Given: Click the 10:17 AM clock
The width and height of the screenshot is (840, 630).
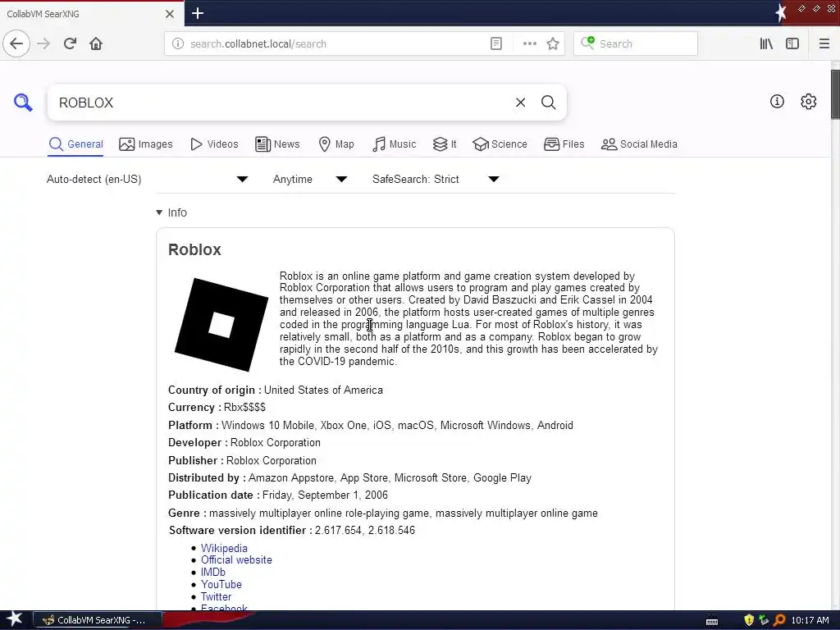Looking at the screenshot, I should coord(810,620).
